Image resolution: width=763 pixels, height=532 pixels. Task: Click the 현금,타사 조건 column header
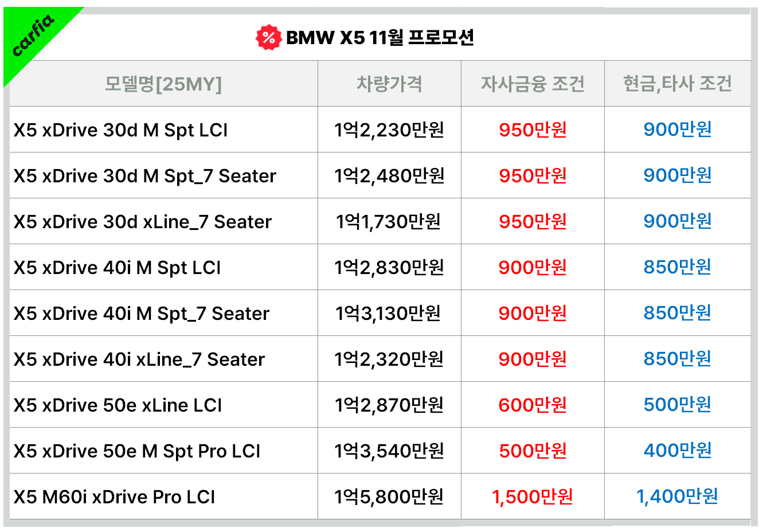[677, 84]
